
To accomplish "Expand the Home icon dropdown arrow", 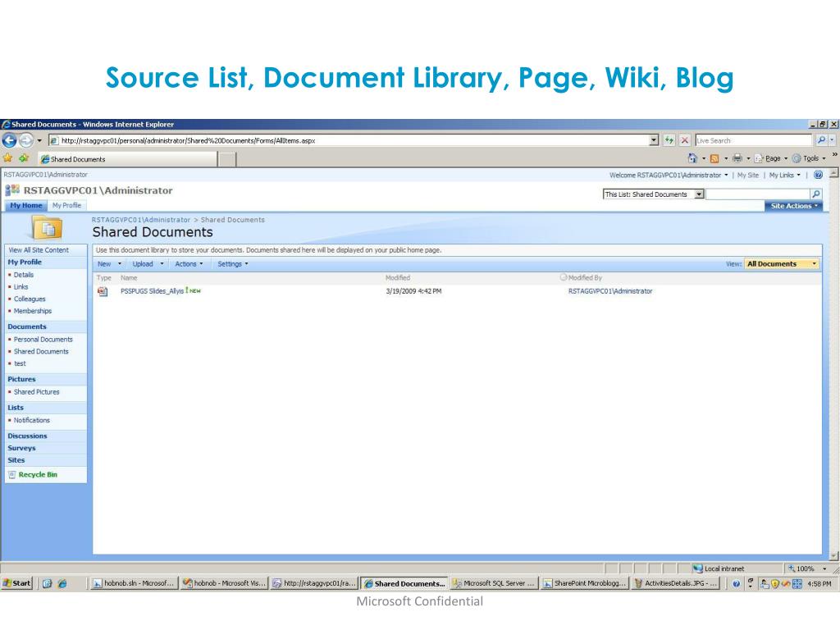I will (x=703, y=158).
